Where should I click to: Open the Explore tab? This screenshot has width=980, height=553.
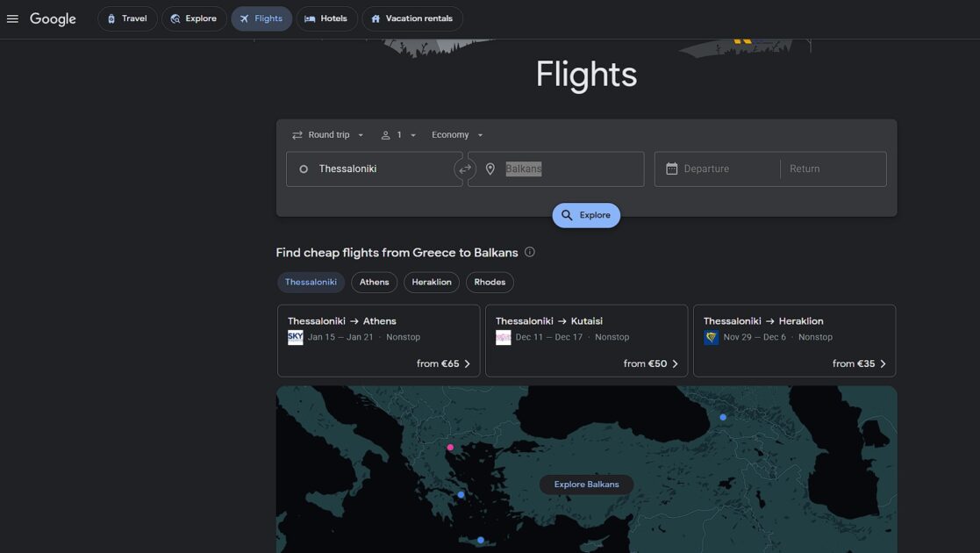[194, 18]
